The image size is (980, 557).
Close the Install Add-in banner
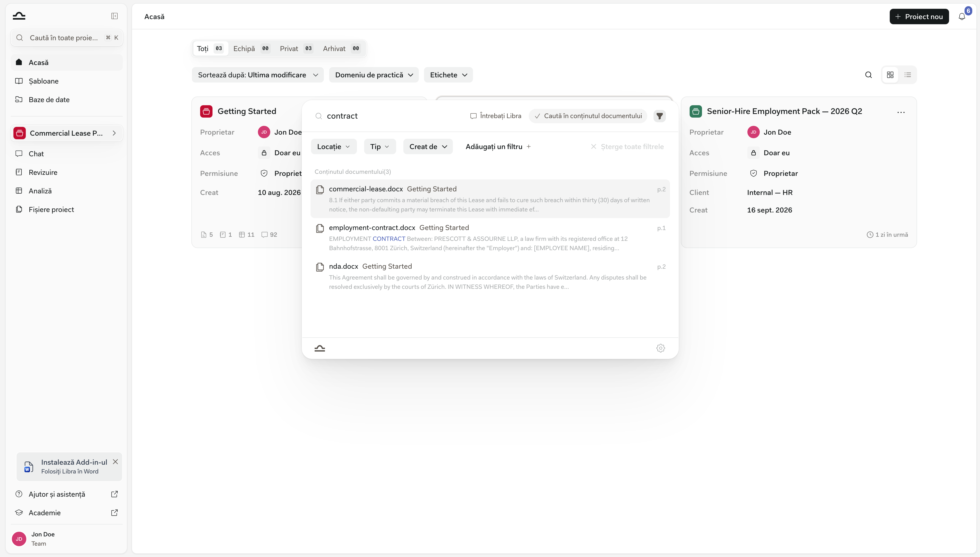[x=115, y=462]
